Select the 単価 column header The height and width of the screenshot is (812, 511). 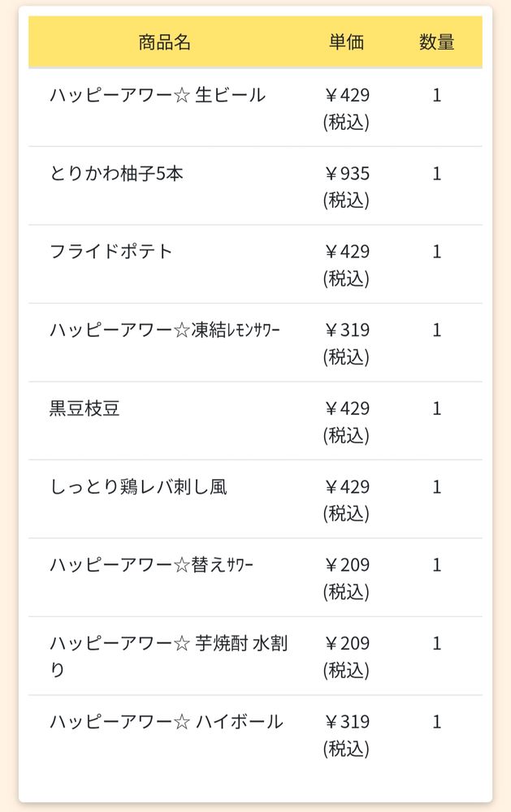346,42
